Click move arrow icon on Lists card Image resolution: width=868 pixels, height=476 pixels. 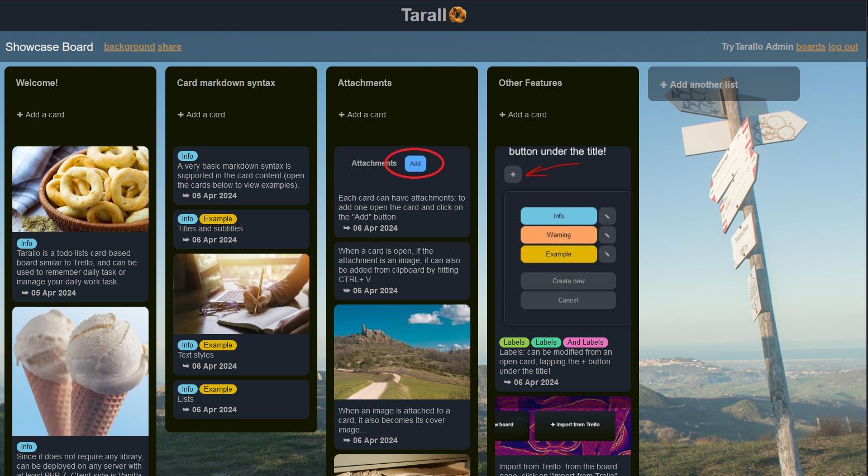[x=186, y=410]
